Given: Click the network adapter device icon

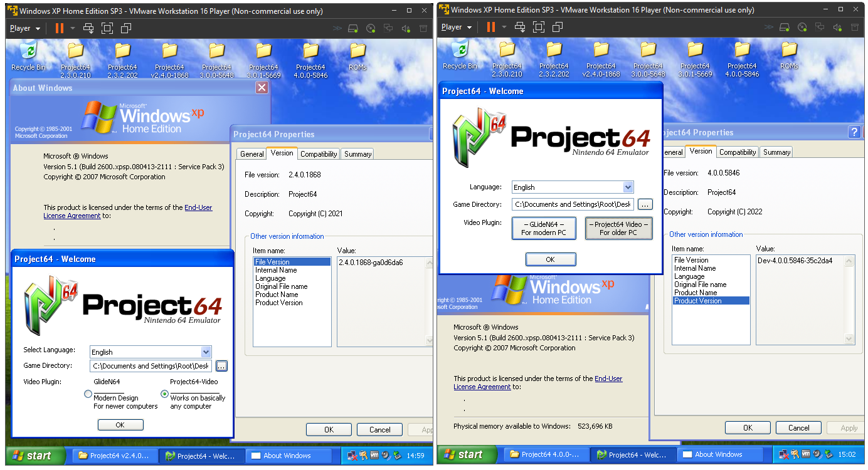Looking at the screenshot, I should click(x=387, y=28).
